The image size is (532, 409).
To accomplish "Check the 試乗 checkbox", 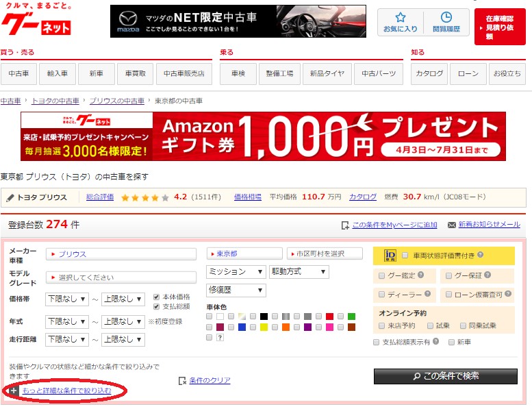I will (x=430, y=326).
